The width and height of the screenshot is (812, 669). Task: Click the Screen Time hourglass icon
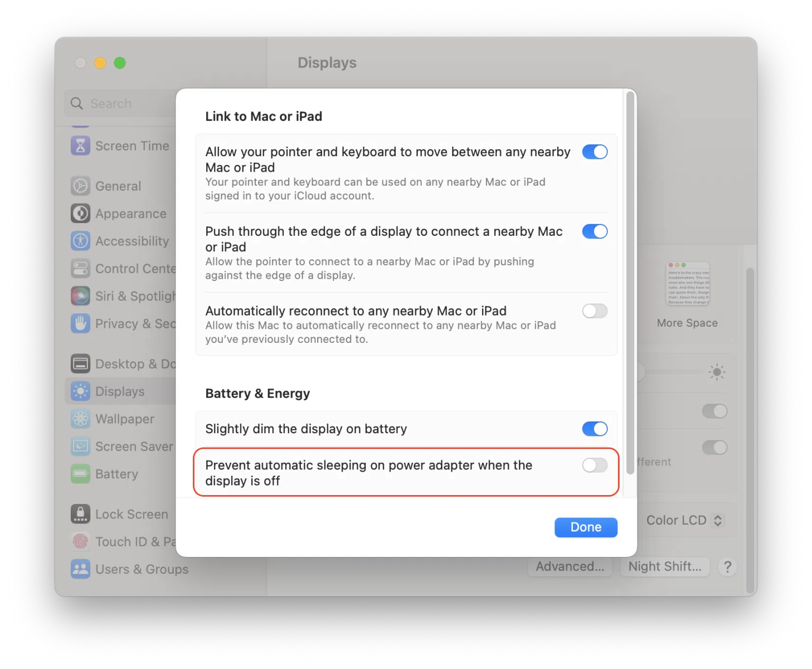80,146
